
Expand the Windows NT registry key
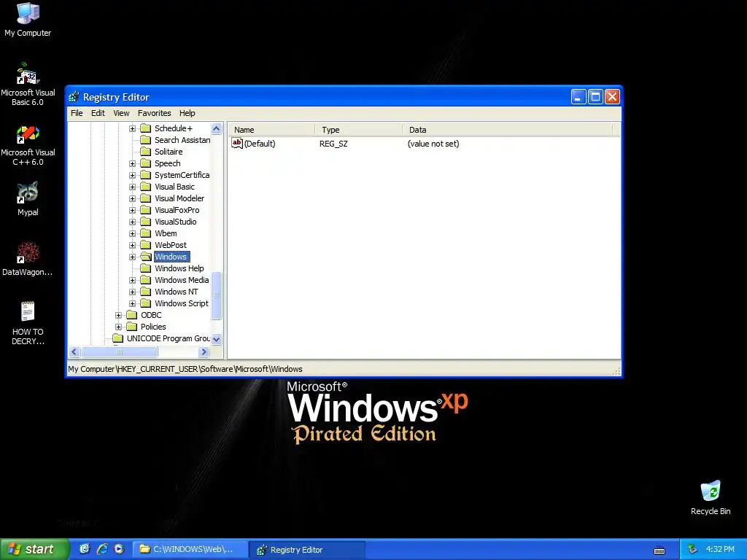(x=133, y=292)
